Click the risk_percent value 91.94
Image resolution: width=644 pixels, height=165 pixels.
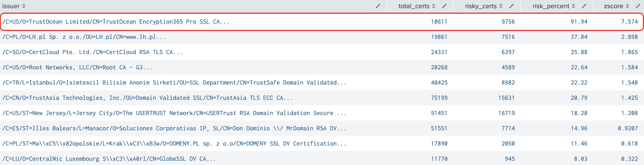579,22
